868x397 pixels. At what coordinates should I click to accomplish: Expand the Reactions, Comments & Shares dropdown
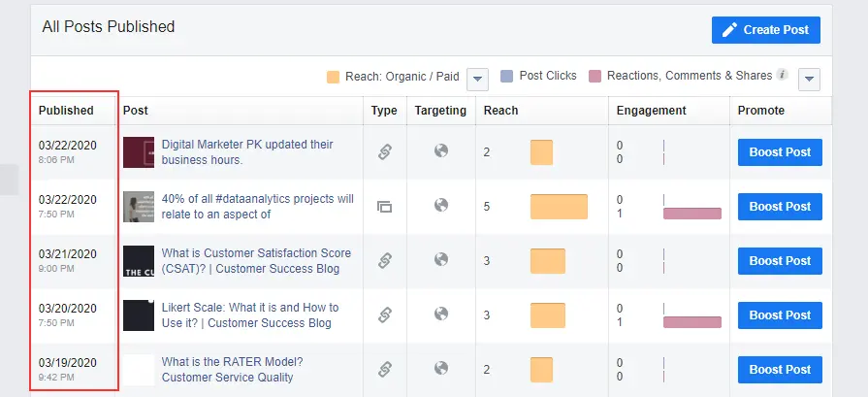(x=811, y=79)
